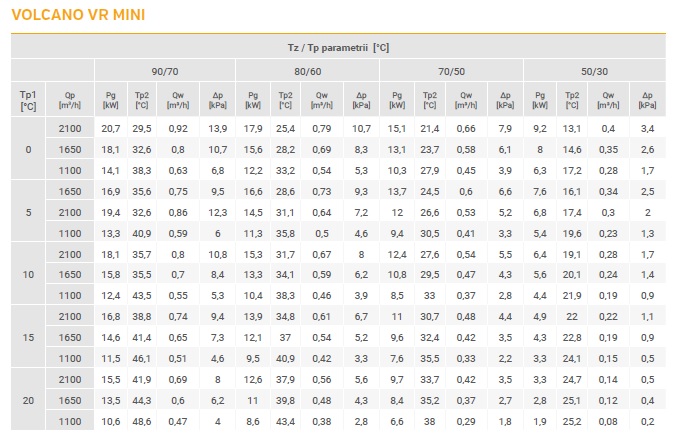
Task: Click the Tp2 value 48,6
Action: [x=142, y=421]
